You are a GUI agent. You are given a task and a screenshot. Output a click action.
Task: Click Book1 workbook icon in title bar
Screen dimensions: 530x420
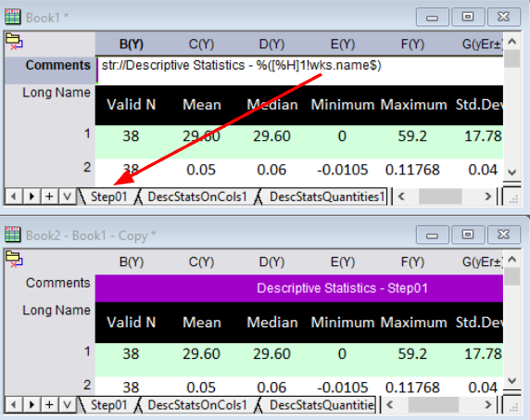(x=12, y=17)
